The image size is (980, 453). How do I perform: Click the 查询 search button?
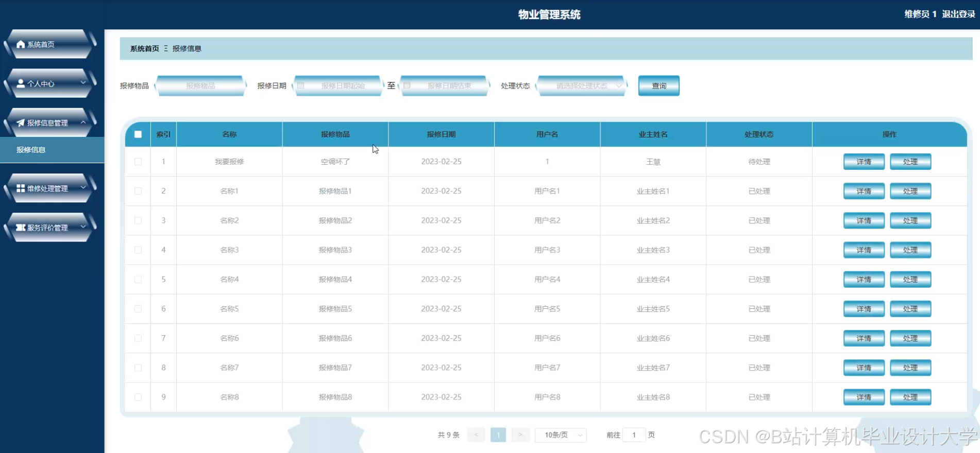tap(658, 85)
